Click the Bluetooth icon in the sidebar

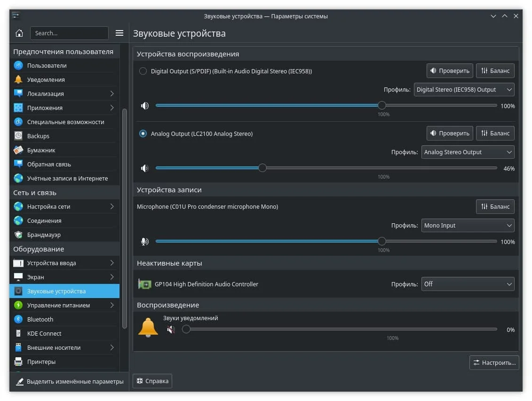tap(18, 319)
